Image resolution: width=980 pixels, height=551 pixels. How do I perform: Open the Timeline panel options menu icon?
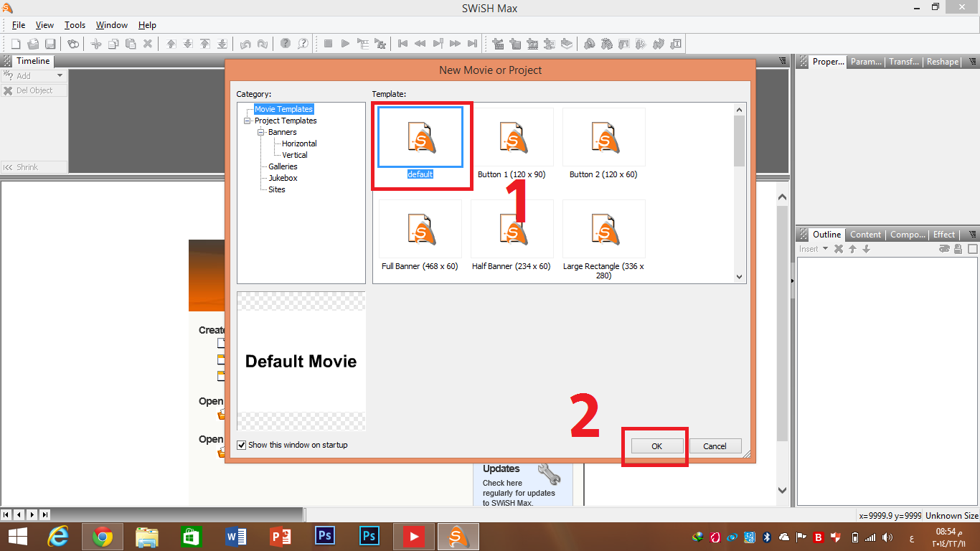point(782,62)
